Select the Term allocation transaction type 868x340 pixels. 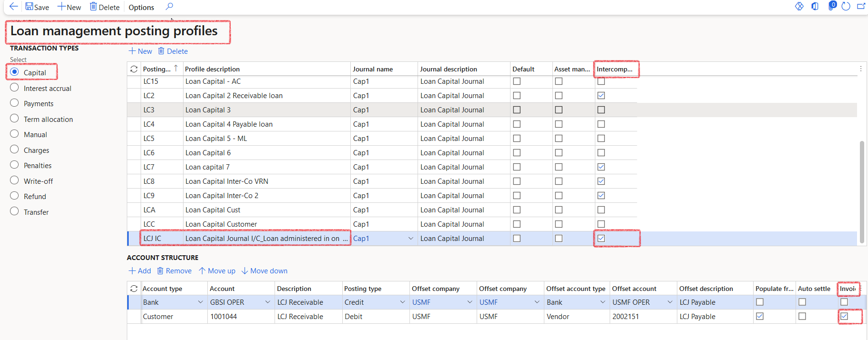(15, 119)
